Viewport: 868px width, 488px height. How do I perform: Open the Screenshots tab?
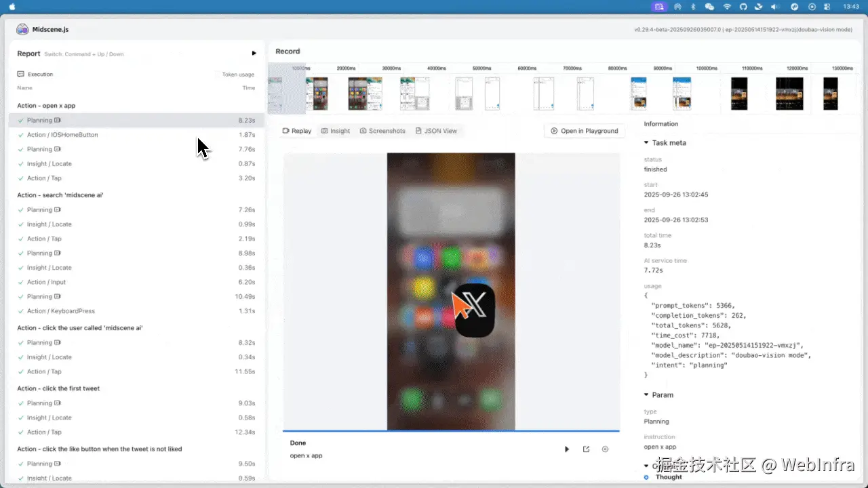tap(382, 130)
